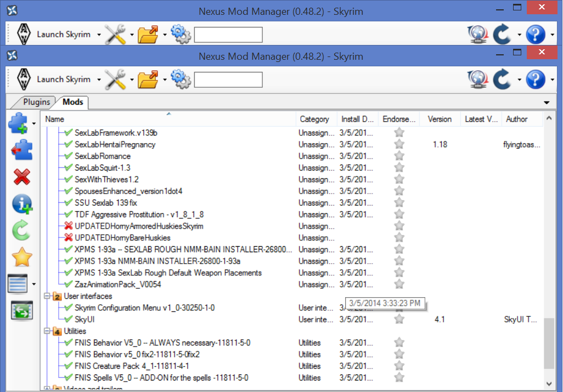Click the search box in back window toolbar
Screen dimensions: 563x392
(228, 35)
